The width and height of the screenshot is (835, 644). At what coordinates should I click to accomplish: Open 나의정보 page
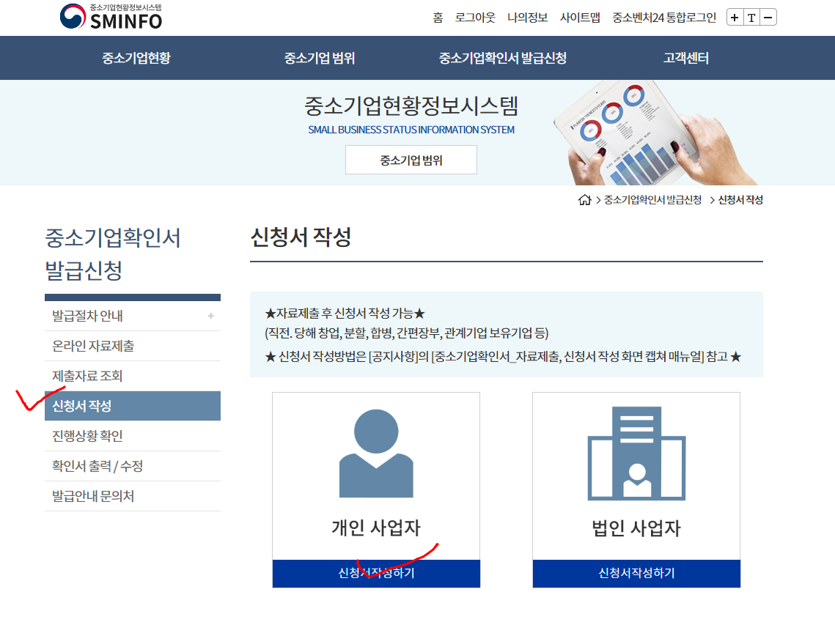coord(527,18)
